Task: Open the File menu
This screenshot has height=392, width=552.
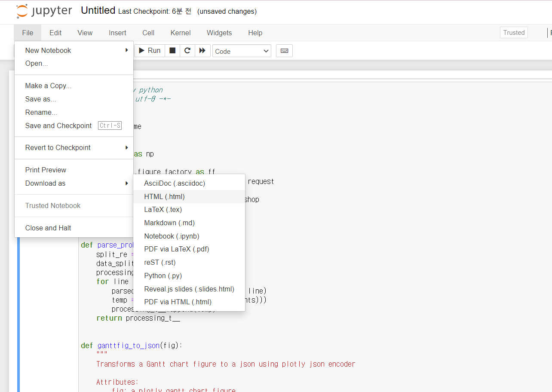Action: (x=28, y=33)
